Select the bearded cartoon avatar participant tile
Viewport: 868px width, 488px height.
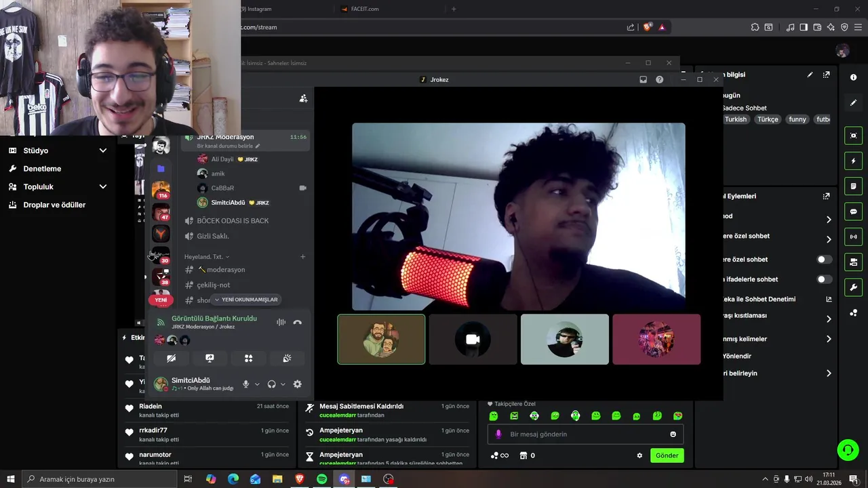[381, 339]
